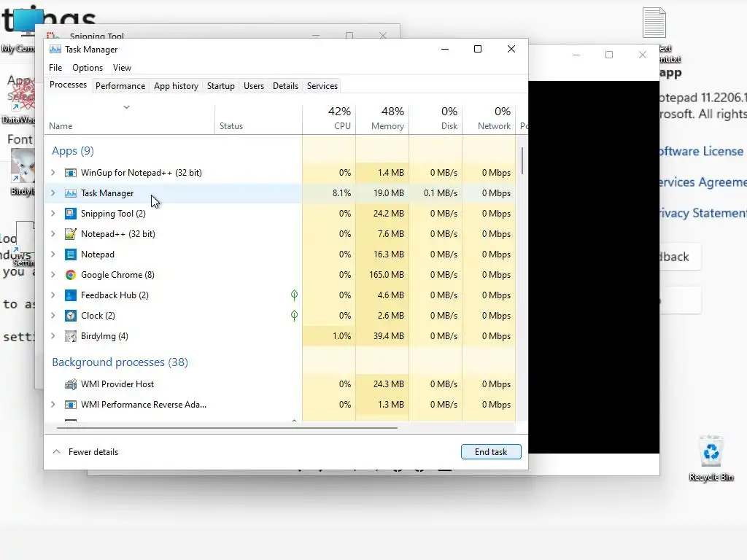Viewport: 747px width, 560px height.
Task: Click Google Chrome's 165.0 MB memory value
Action: (x=387, y=275)
